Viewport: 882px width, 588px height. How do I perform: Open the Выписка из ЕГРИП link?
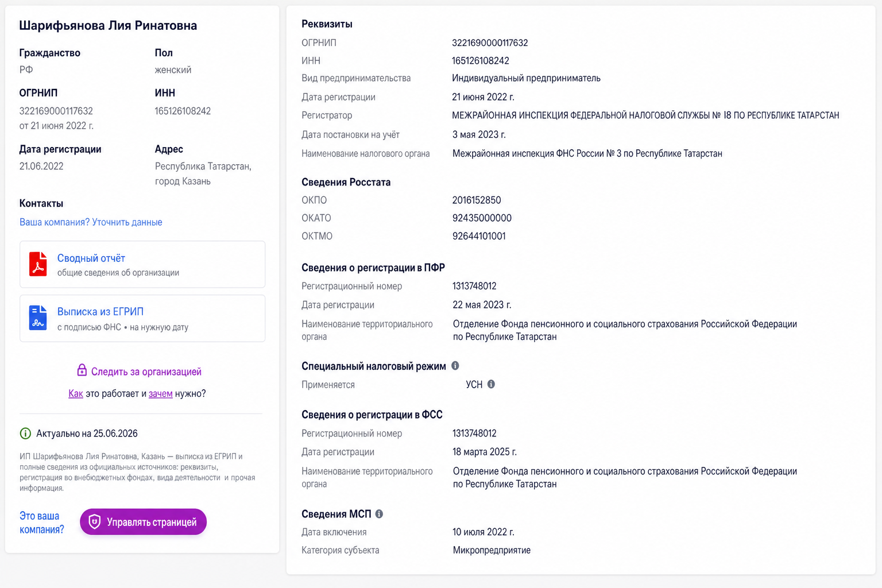pos(100,312)
